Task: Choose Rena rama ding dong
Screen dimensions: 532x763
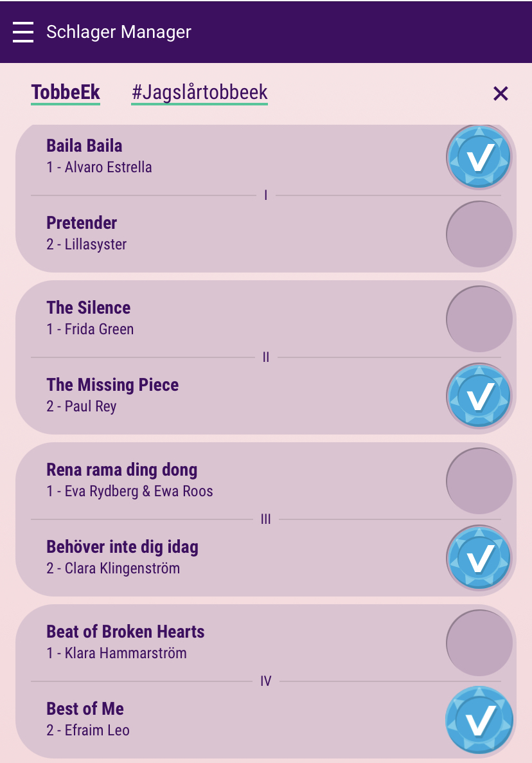Action: tap(479, 481)
